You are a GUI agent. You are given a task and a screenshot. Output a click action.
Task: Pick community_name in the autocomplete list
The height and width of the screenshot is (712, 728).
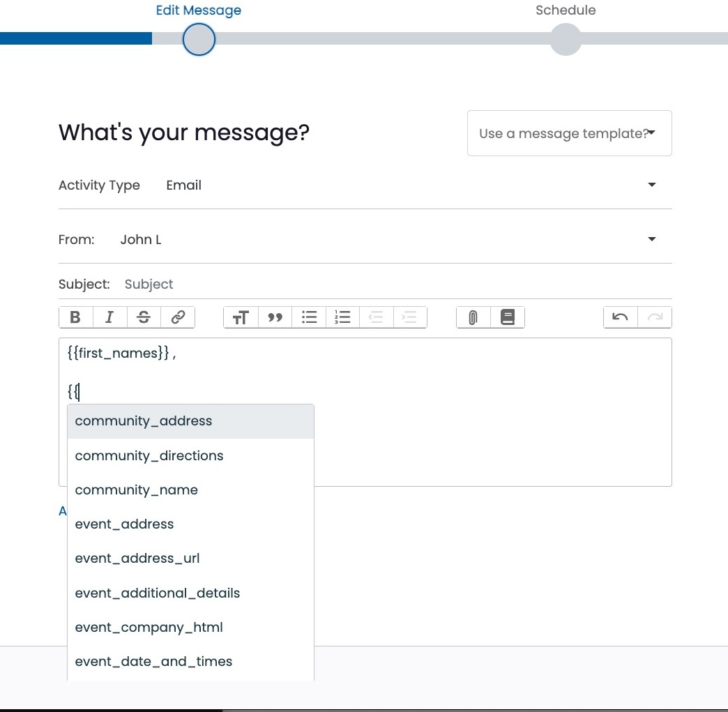coord(190,490)
